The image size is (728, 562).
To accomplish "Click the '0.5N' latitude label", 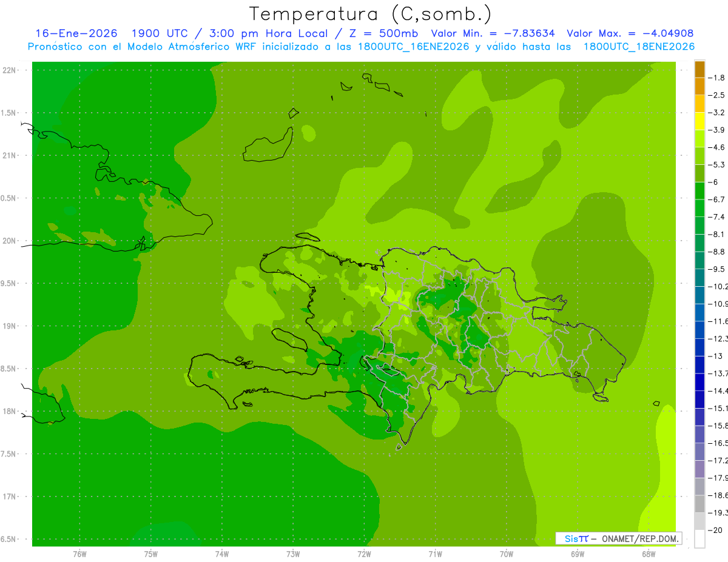I will [9, 198].
